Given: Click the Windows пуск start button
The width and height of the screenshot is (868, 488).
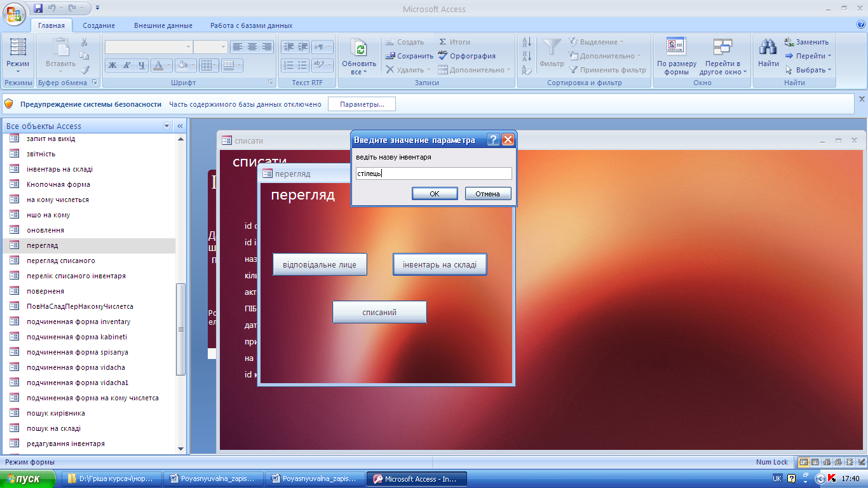Looking at the screenshot, I should click(x=29, y=478).
